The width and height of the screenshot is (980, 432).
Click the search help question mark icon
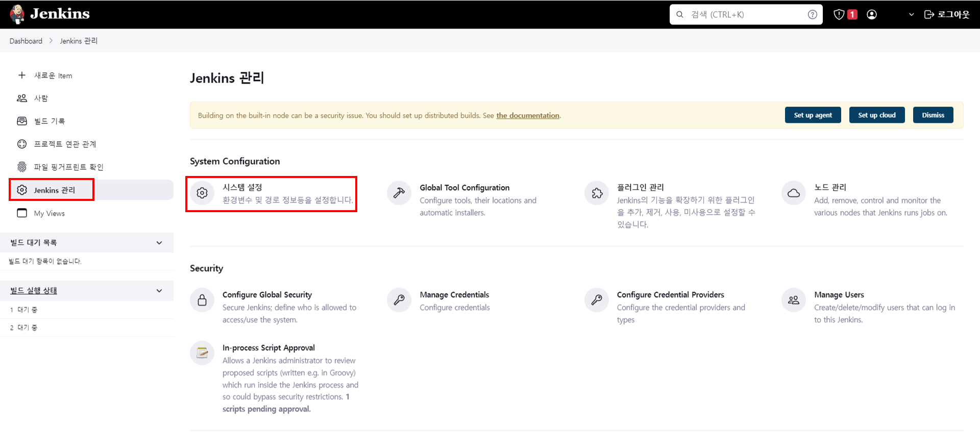click(x=813, y=14)
